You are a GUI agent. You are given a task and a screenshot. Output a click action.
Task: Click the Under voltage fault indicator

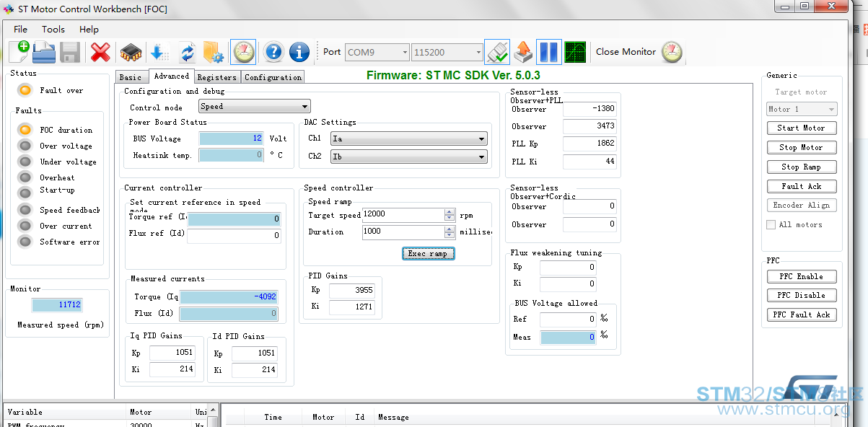point(25,162)
